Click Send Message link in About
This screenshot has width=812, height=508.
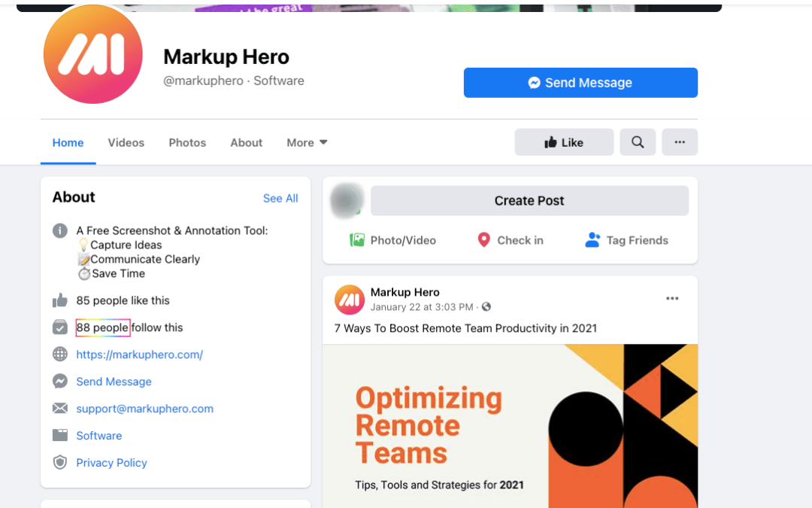coord(114,382)
